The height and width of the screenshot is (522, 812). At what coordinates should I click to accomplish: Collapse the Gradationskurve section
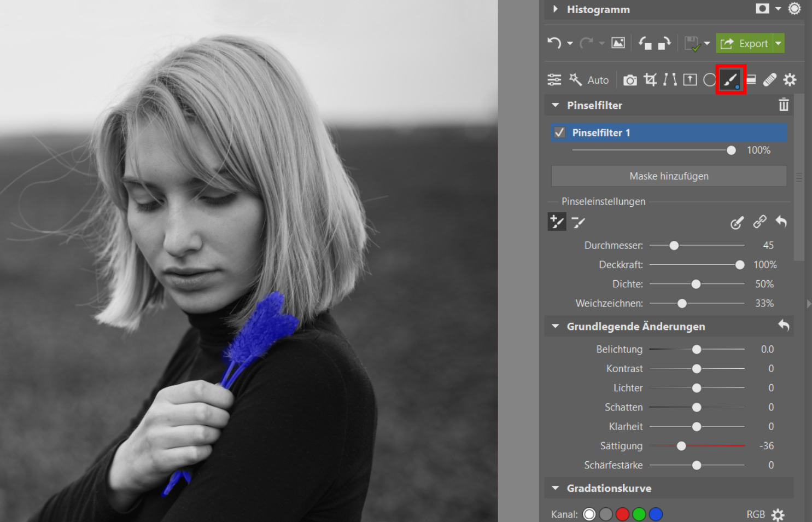pos(556,488)
